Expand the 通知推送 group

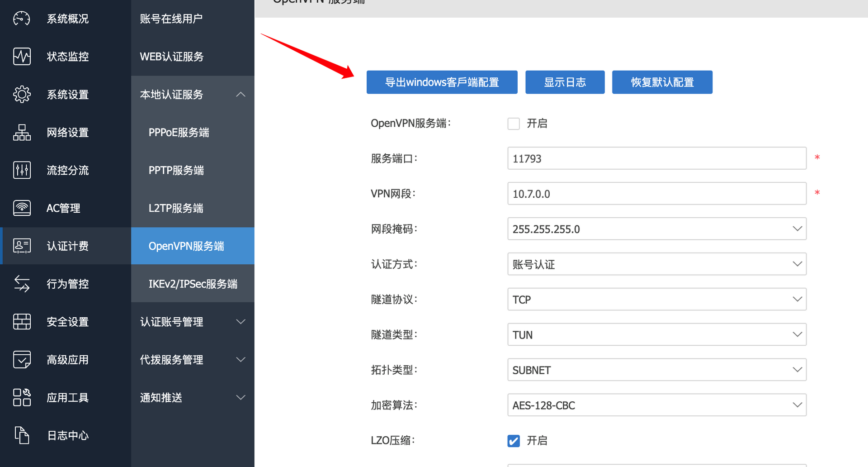click(x=193, y=397)
